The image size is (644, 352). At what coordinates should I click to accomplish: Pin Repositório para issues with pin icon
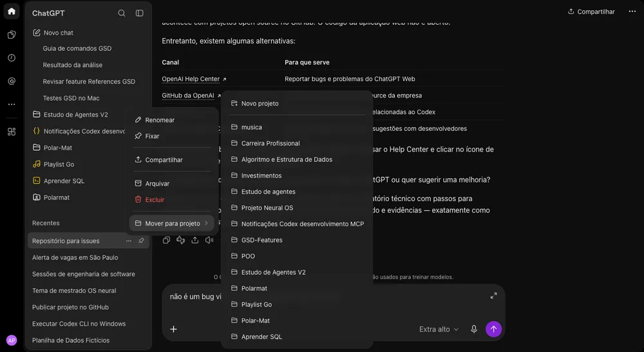point(141,241)
